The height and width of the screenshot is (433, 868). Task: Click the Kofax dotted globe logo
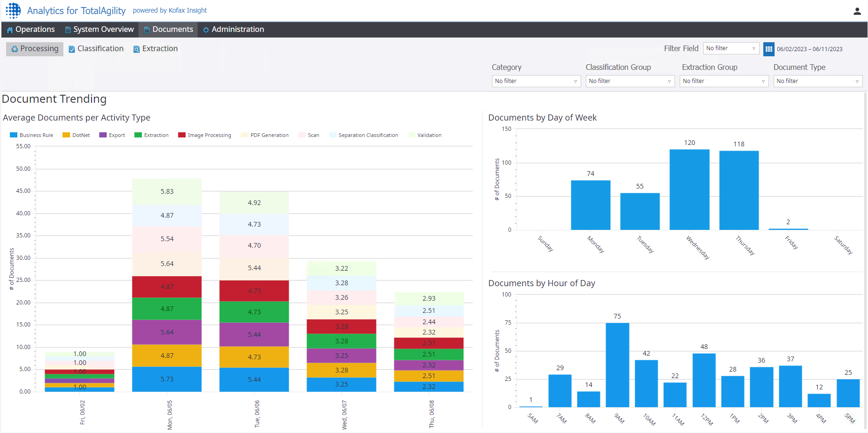pyautogui.click(x=13, y=10)
